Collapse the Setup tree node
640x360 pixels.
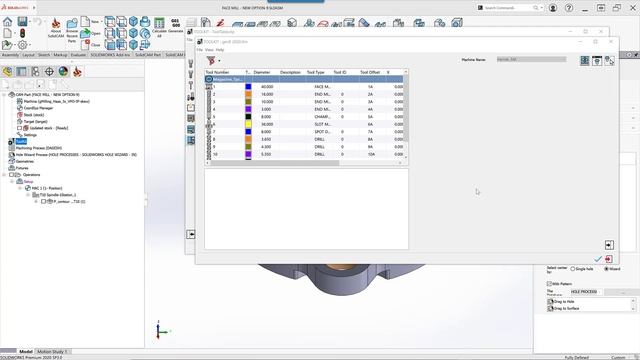pyautogui.click(x=12, y=181)
